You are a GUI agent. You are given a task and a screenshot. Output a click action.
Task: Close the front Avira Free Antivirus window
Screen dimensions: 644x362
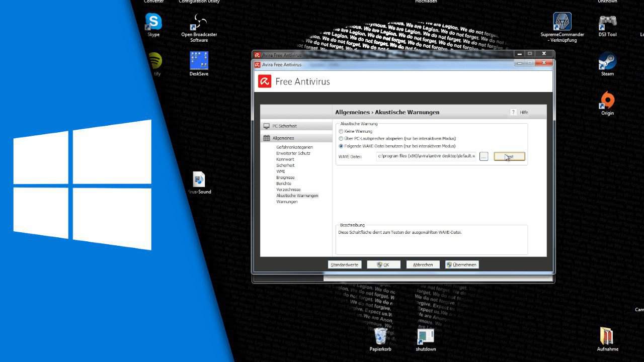(544, 63)
